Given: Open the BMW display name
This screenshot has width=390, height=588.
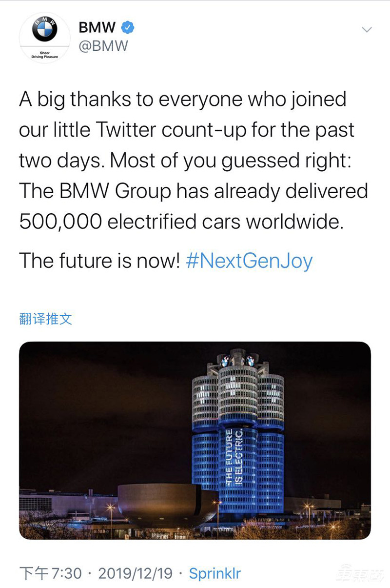Looking at the screenshot, I should click(x=97, y=28).
